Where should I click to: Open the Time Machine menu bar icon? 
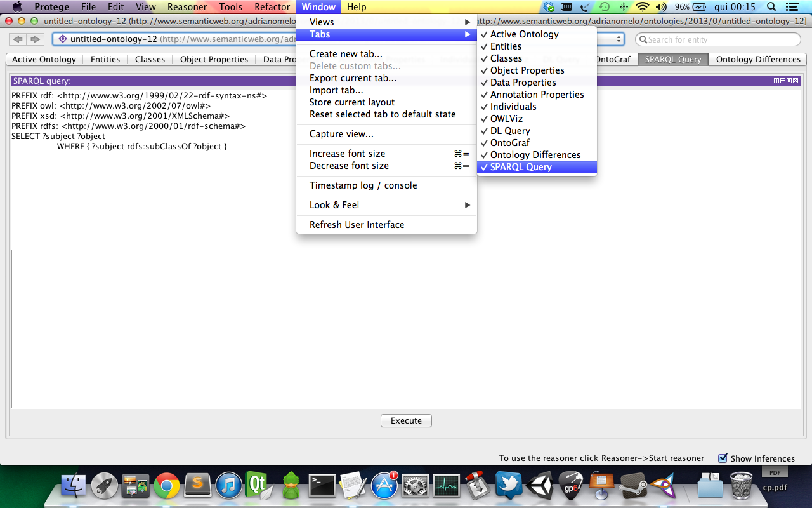[x=605, y=7]
